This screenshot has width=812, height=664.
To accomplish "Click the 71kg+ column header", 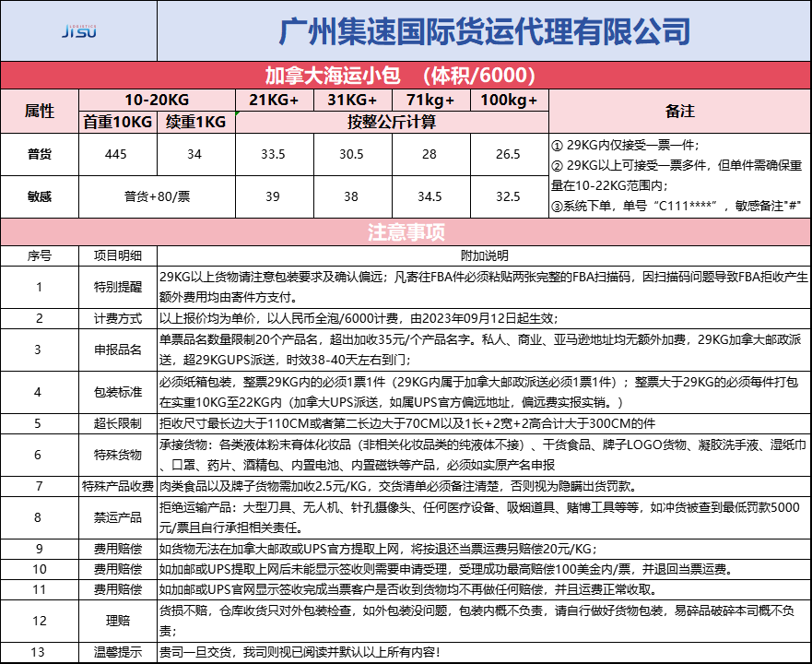I will pyautogui.click(x=430, y=100).
